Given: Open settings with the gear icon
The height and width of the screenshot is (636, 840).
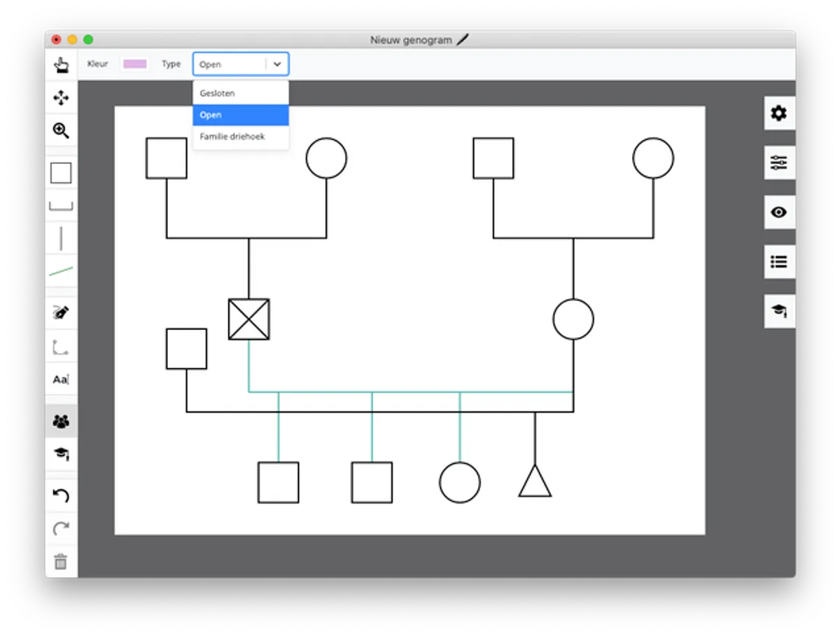Looking at the screenshot, I should click(778, 113).
